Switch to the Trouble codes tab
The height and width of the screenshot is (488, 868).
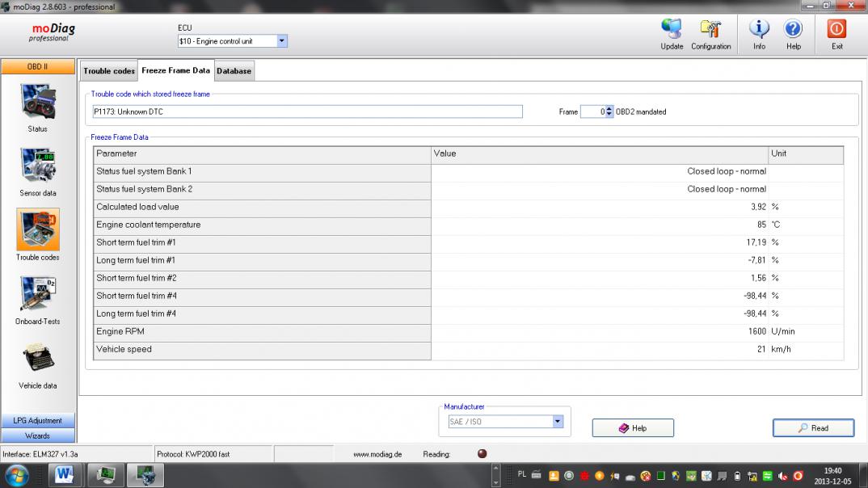click(109, 71)
